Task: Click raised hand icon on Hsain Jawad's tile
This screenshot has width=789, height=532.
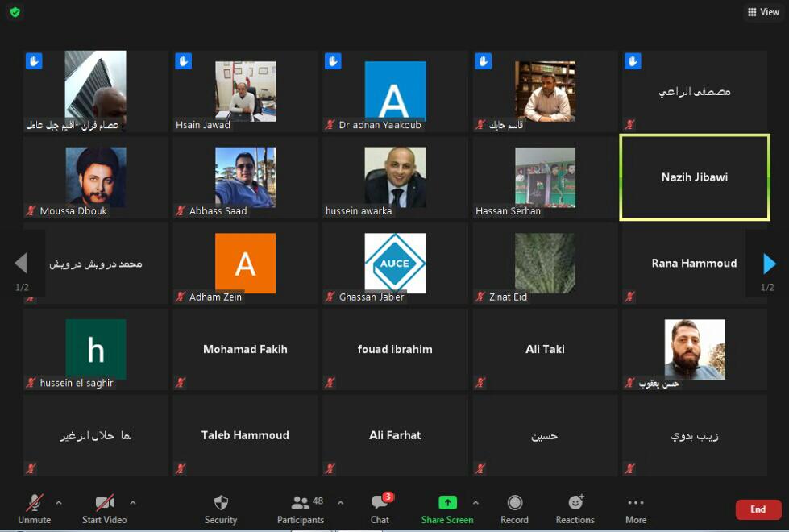Action: click(184, 61)
